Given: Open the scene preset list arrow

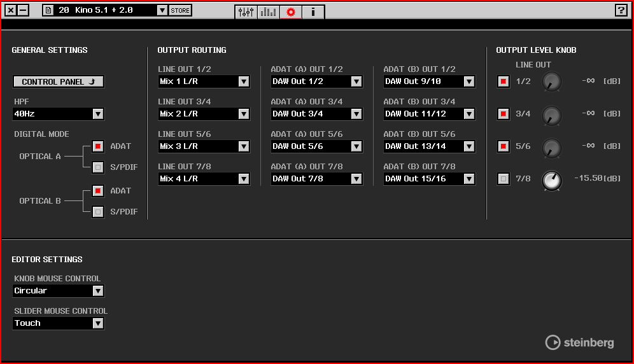Looking at the screenshot, I should [162, 10].
